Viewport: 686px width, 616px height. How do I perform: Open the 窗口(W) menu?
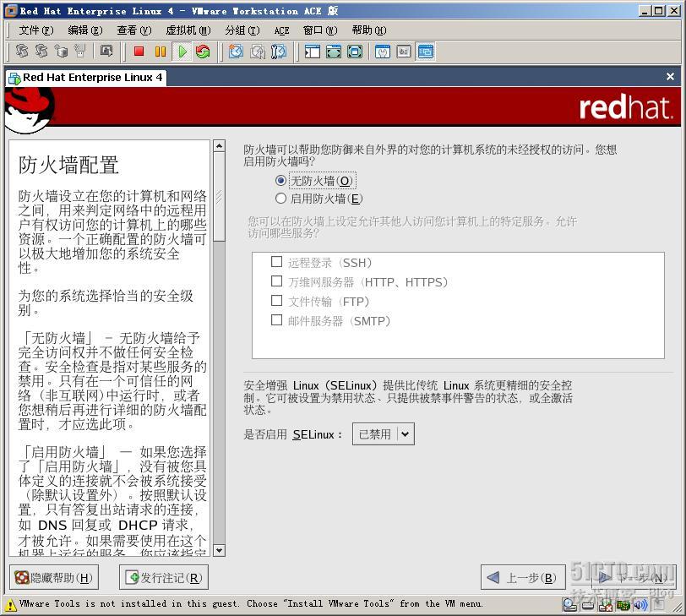tap(320, 30)
